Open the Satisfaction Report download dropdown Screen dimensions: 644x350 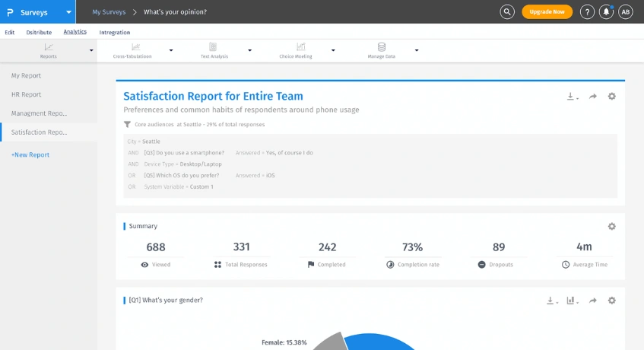[573, 97]
